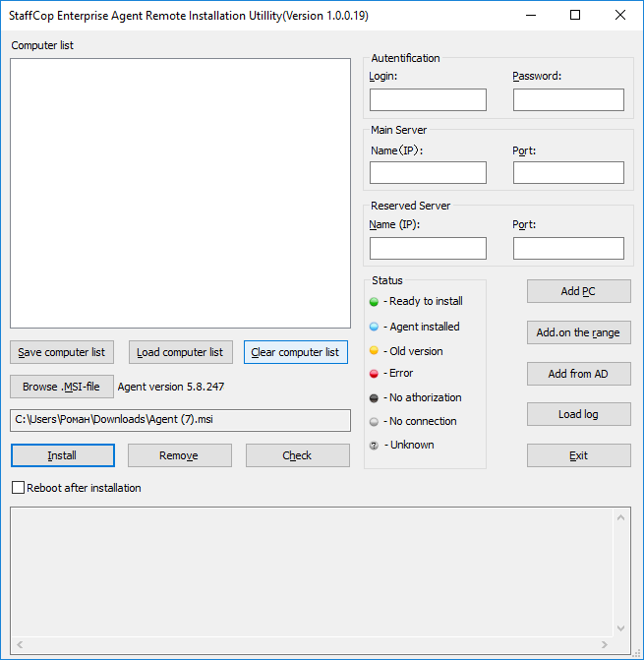Image resolution: width=644 pixels, height=660 pixels.
Task: Click the Add PC button
Action: (x=578, y=291)
